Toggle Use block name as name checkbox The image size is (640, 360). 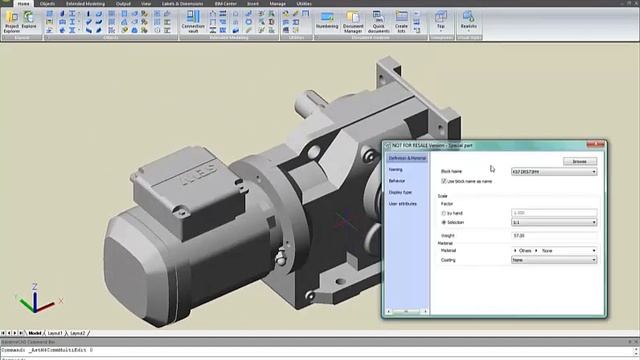click(444, 181)
